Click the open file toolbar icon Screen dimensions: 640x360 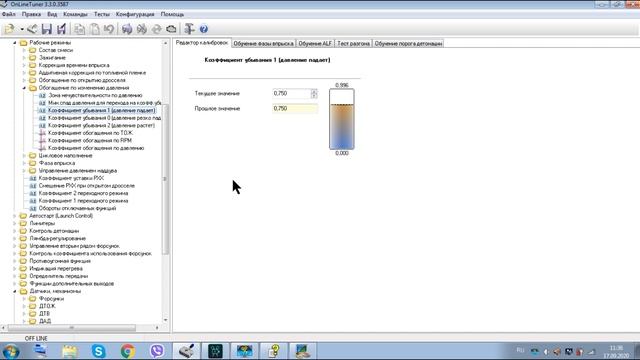pos(9,29)
